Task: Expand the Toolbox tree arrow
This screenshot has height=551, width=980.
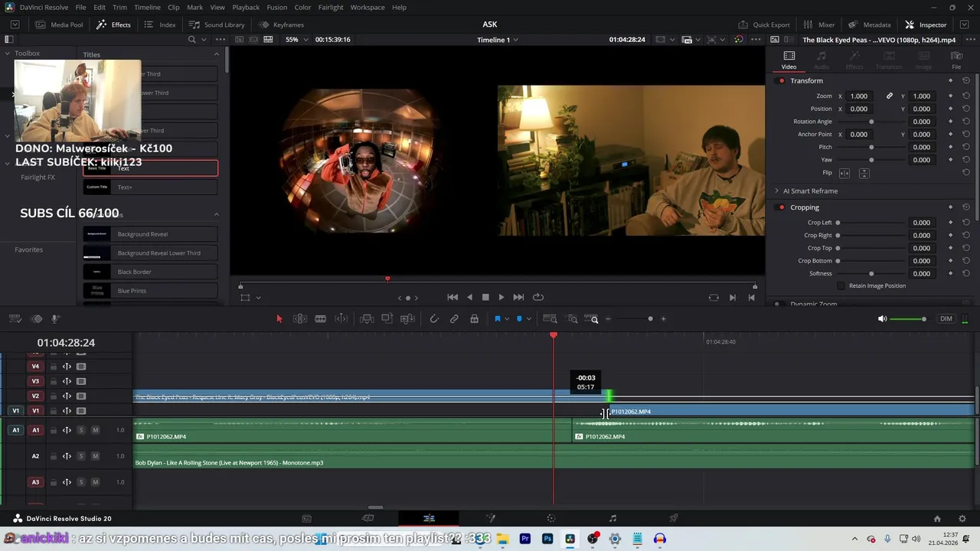Action: 7,54
